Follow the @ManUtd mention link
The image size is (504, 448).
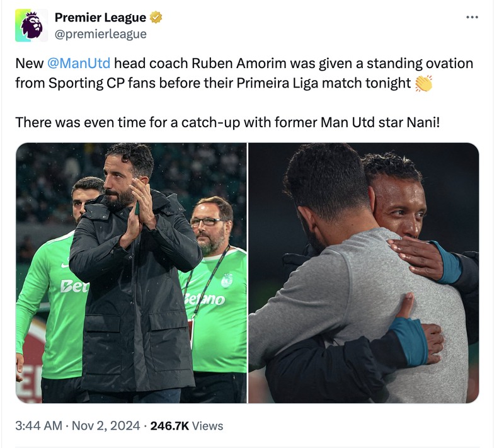pyautogui.click(x=79, y=64)
